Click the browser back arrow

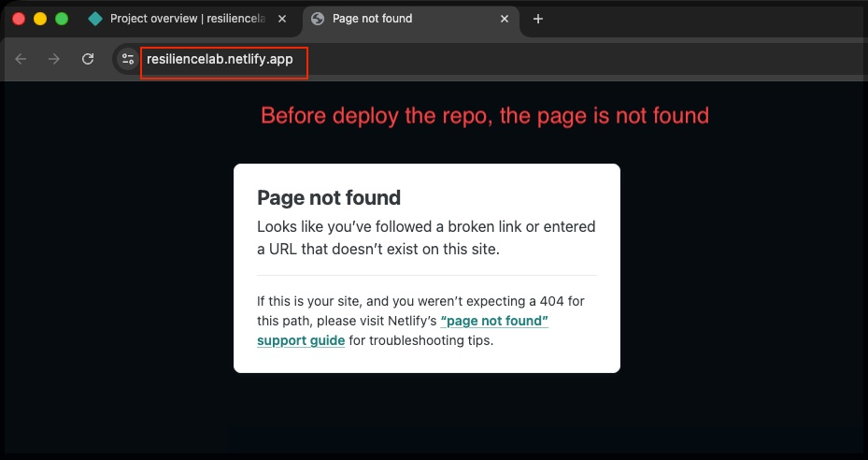click(21, 59)
